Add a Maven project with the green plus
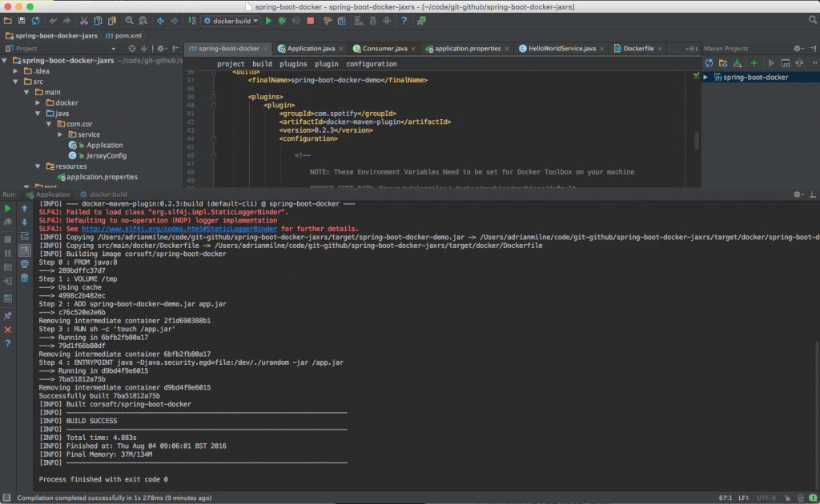Viewport: 820px width, 504px height. point(754,62)
